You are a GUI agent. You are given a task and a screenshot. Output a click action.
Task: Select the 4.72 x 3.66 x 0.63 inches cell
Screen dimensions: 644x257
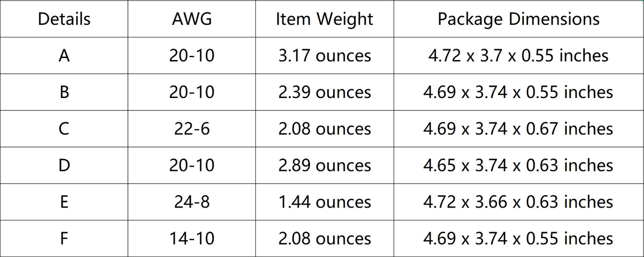click(x=518, y=202)
